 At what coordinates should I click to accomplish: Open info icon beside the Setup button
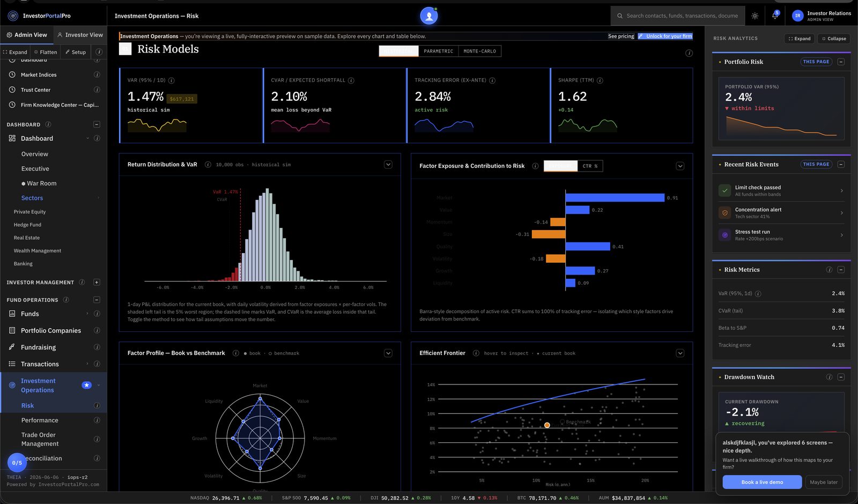[x=99, y=52]
